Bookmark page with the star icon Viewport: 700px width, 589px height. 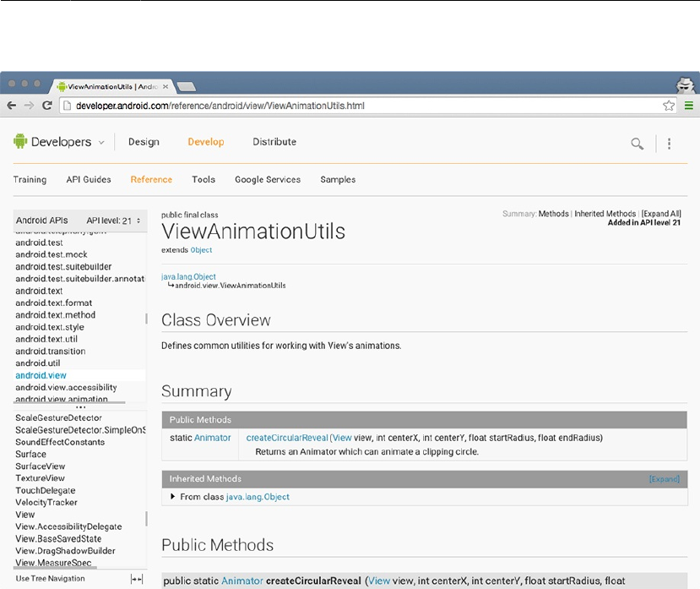pyautogui.click(x=668, y=106)
